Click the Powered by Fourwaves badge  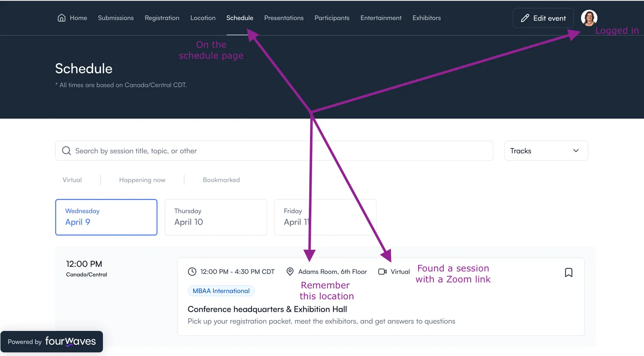[x=52, y=342]
